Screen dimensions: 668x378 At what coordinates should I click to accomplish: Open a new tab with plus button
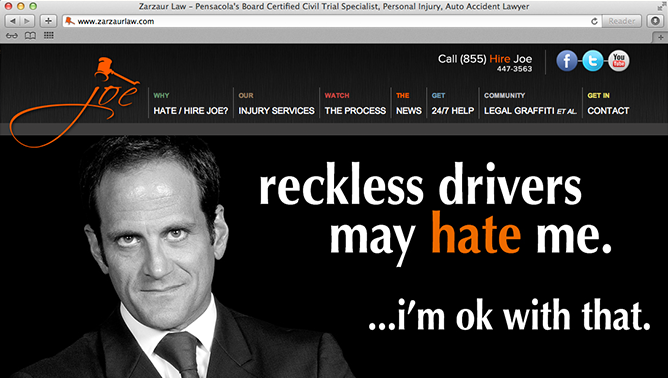pos(660,38)
